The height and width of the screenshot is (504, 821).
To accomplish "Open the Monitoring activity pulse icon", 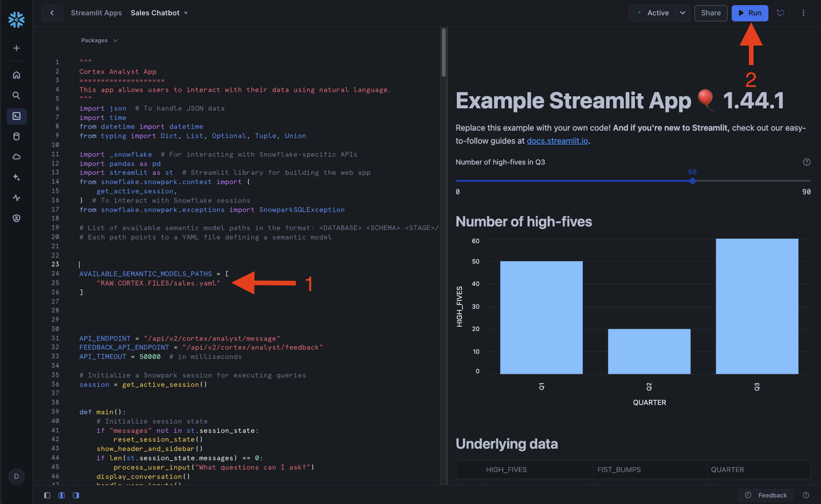I will pyautogui.click(x=16, y=198).
